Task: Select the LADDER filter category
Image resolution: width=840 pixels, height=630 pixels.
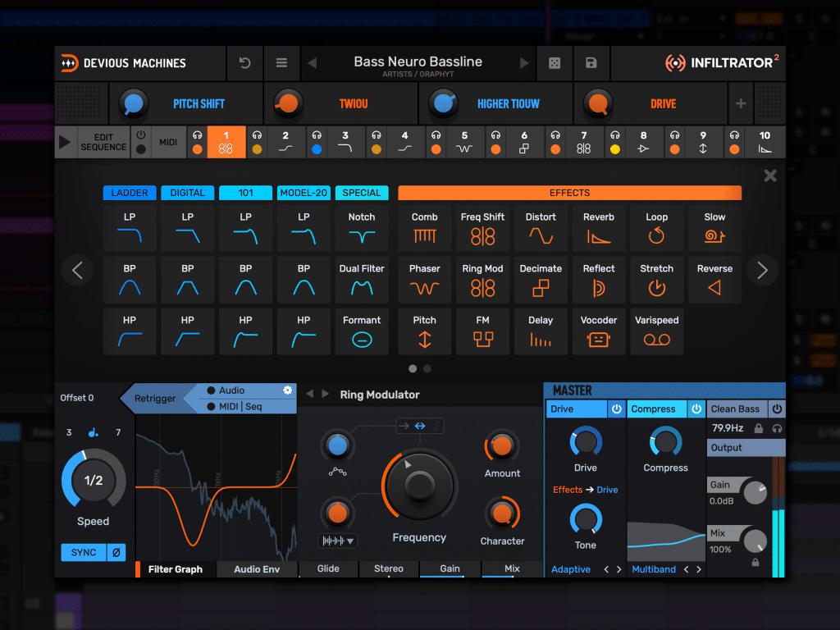Action: click(x=130, y=193)
